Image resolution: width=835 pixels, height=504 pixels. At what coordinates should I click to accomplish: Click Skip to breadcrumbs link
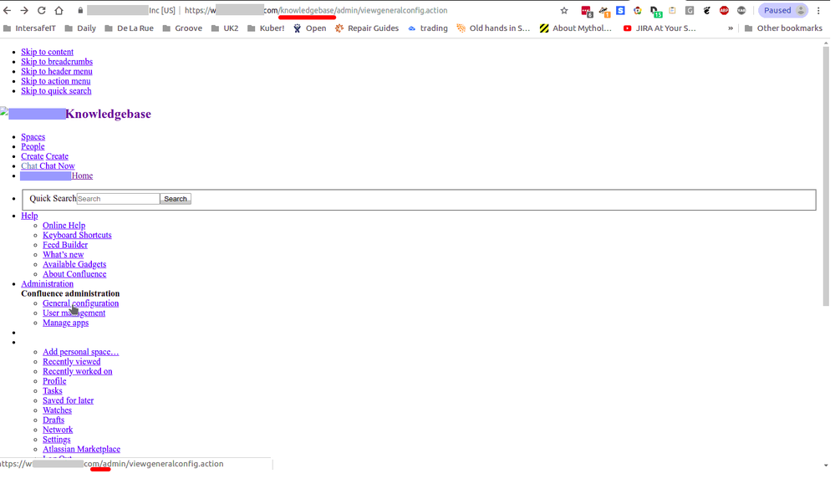(x=57, y=62)
